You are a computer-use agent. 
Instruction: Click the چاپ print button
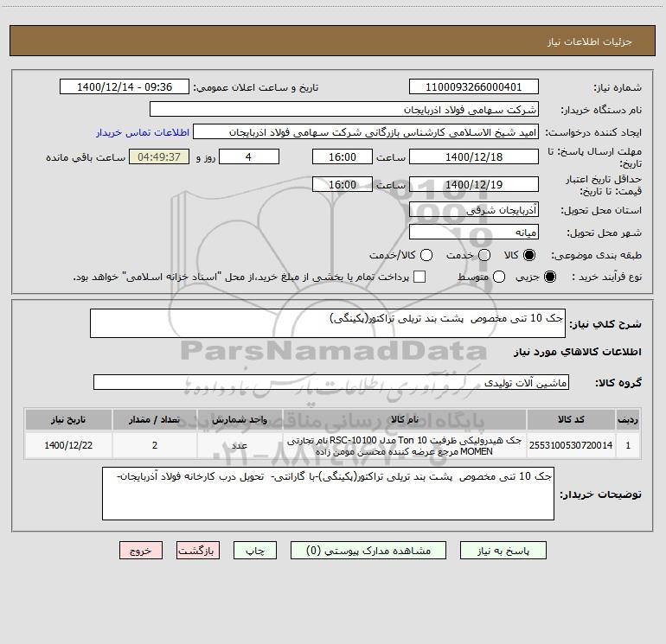pos(255,551)
